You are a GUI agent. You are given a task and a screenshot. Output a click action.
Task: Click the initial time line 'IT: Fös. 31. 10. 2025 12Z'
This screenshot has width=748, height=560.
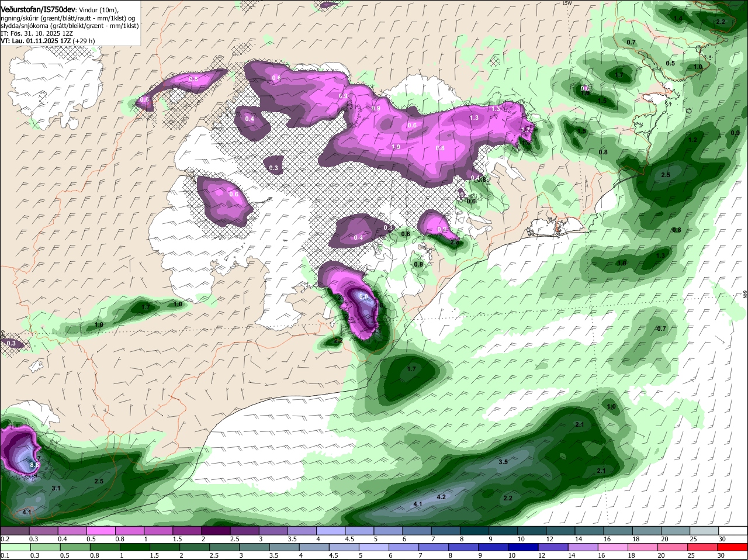pyautogui.click(x=36, y=33)
